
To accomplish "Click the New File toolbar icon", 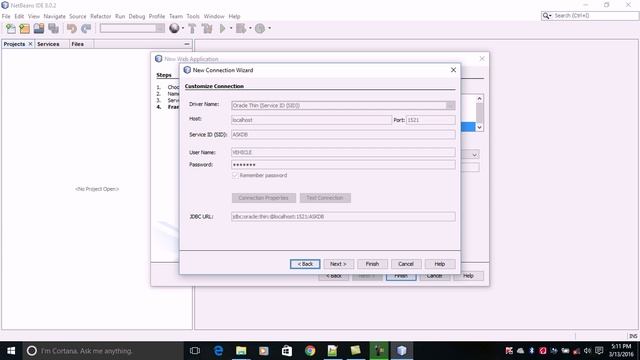I will [11, 29].
